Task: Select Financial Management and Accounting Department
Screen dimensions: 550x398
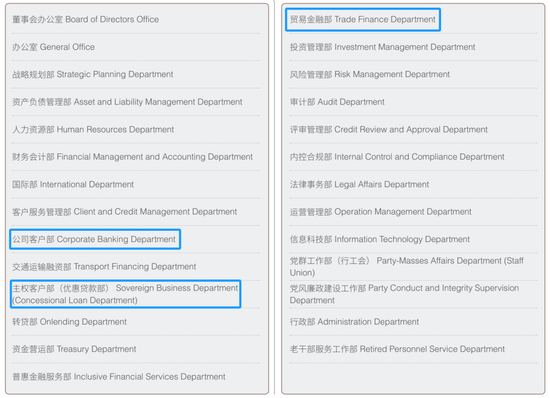Action: 132,157
